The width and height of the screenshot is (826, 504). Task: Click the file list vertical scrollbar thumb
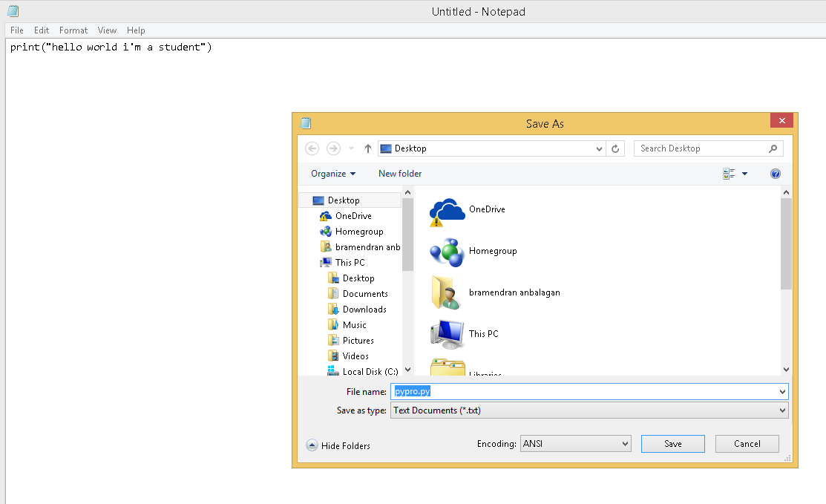pos(786,244)
